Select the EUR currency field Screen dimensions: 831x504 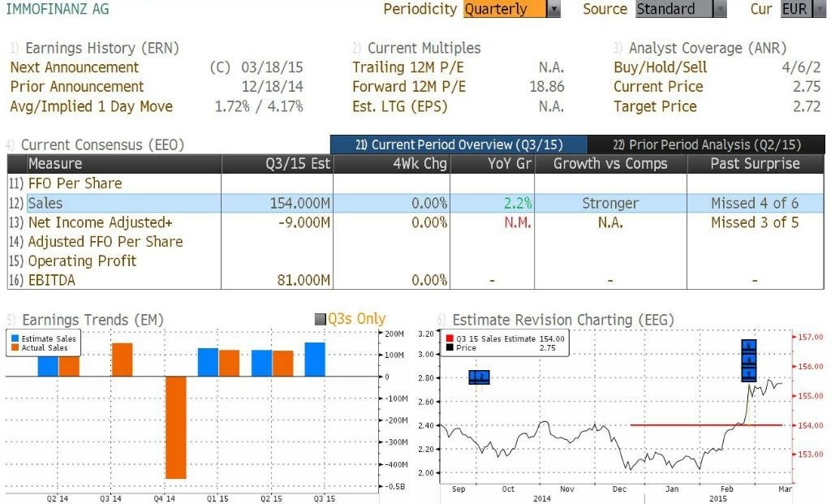(796, 9)
